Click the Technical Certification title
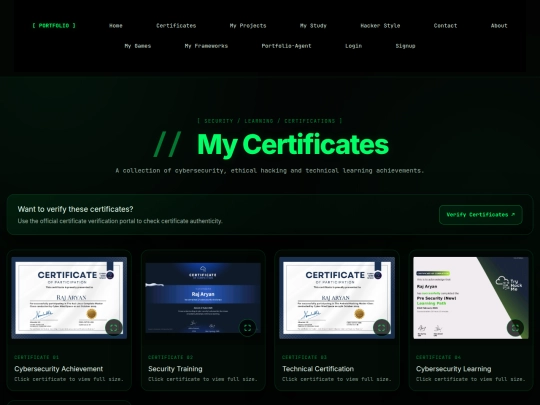The image size is (540, 405). coord(318,369)
